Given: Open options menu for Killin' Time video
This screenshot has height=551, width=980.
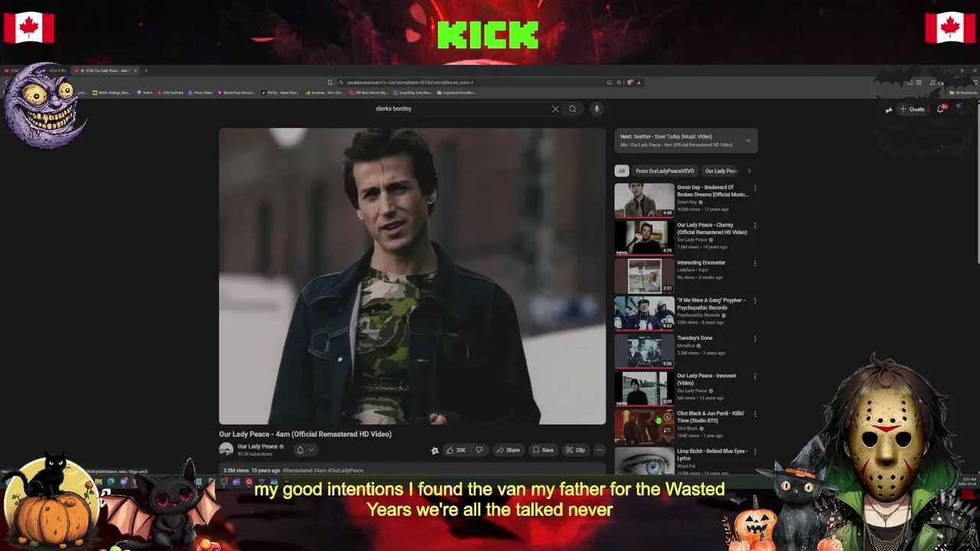Looking at the screenshot, I should coord(755,414).
